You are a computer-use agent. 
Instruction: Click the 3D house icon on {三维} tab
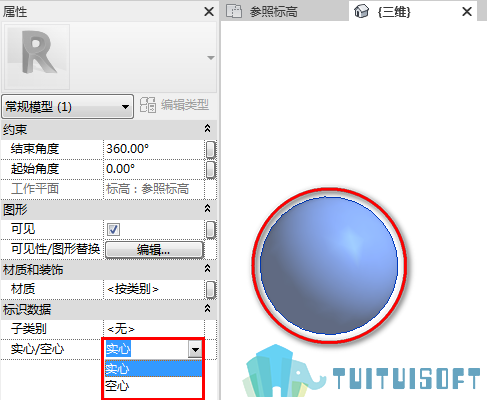[362, 11]
